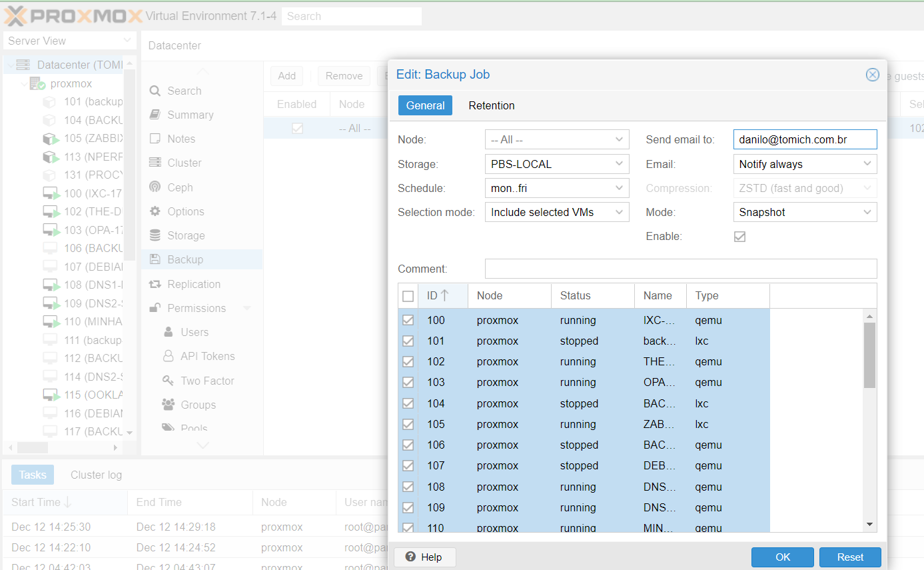The width and height of the screenshot is (924, 570).
Task: Open Summary via book icon
Action: tap(155, 115)
